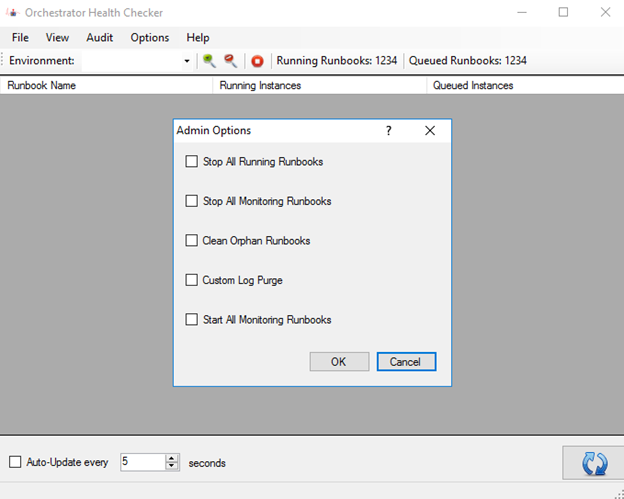Close the Admin Options dialog
Viewport: 624px width, 499px height.
[430, 131]
